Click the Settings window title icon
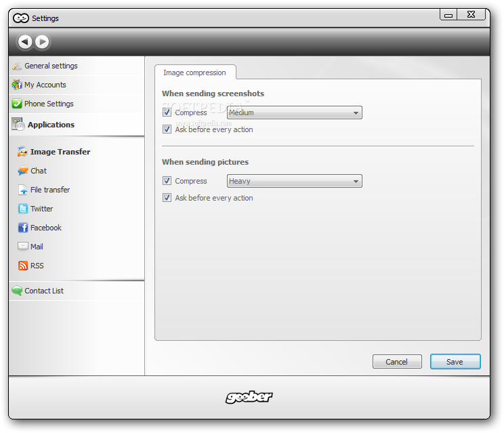Image resolution: width=504 pixels, height=433 pixels. coord(21,18)
